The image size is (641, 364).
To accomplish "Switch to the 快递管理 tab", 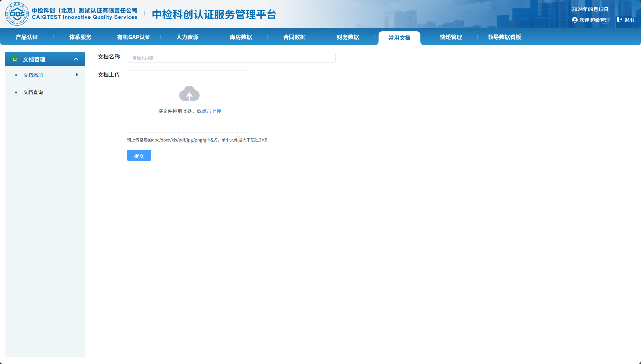I will click(451, 37).
